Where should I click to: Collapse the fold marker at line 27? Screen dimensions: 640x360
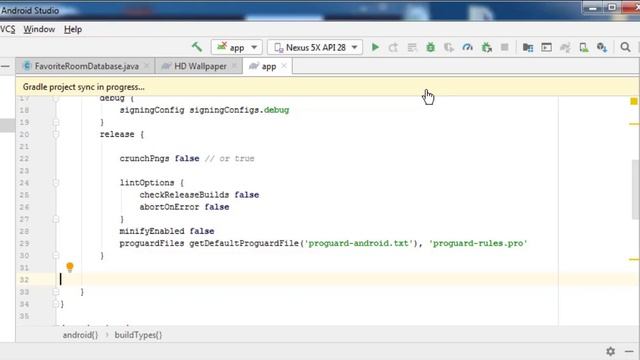tap(56, 219)
